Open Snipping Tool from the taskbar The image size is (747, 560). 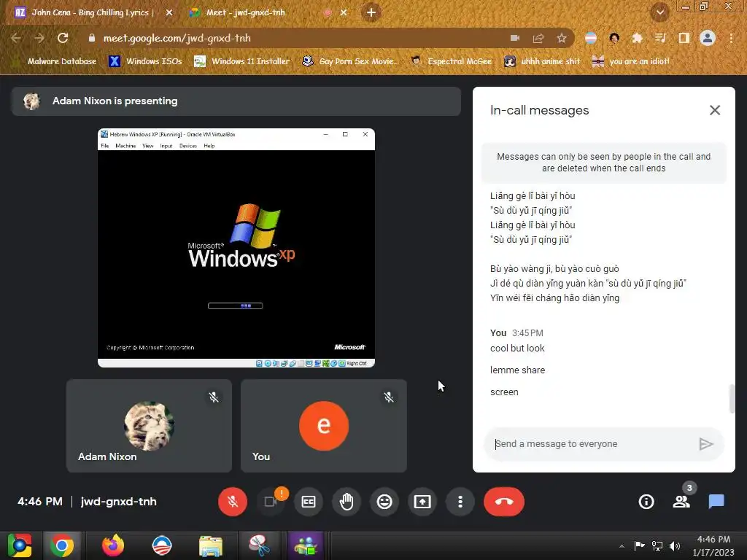[259, 545]
